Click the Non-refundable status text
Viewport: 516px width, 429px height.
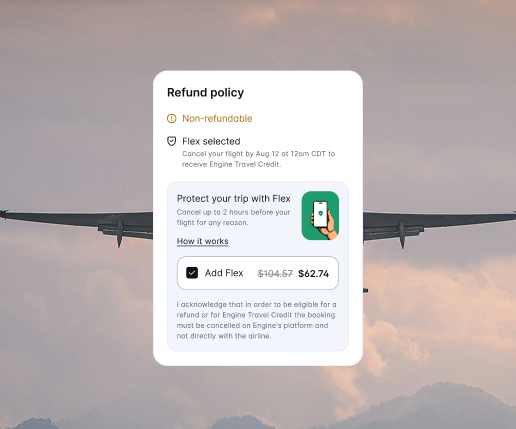(x=217, y=118)
